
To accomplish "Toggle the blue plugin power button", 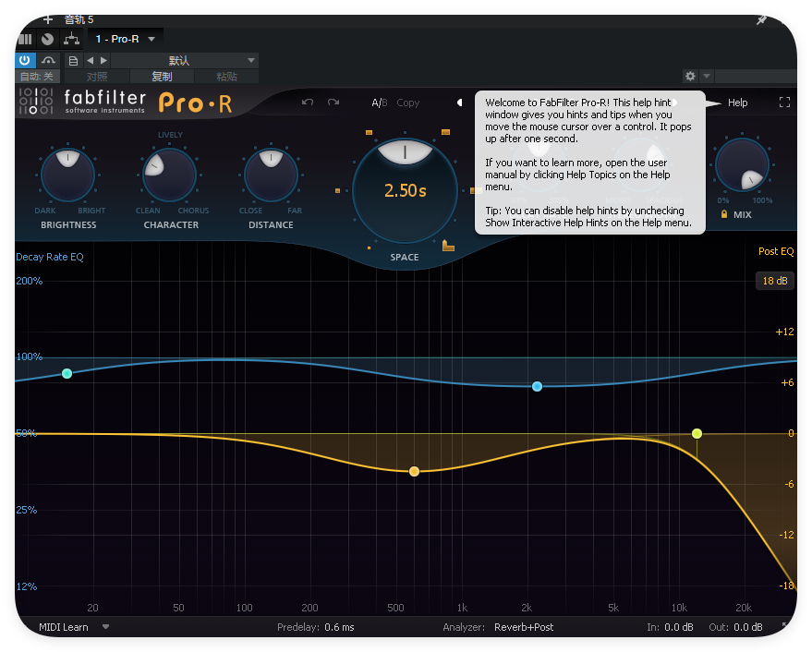I will click(x=25, y=60).
